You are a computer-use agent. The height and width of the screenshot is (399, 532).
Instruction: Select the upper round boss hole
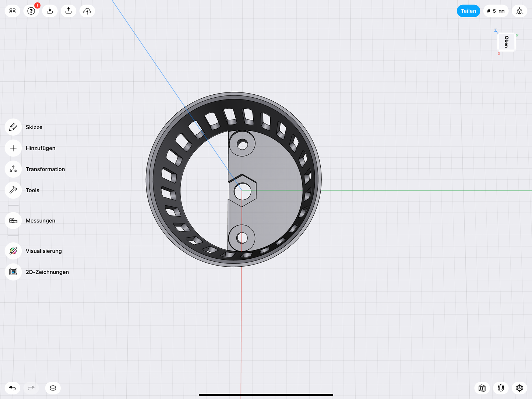click(x=242, y=144)
